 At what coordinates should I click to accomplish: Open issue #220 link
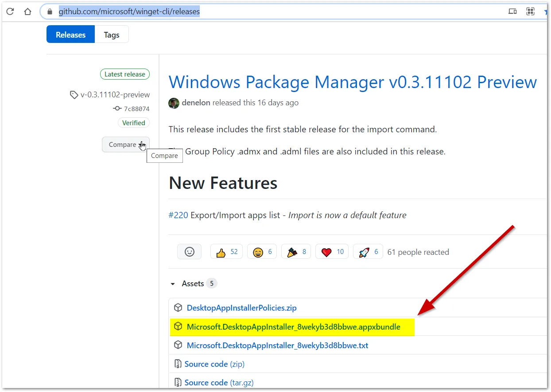click(x=178, y=215)
